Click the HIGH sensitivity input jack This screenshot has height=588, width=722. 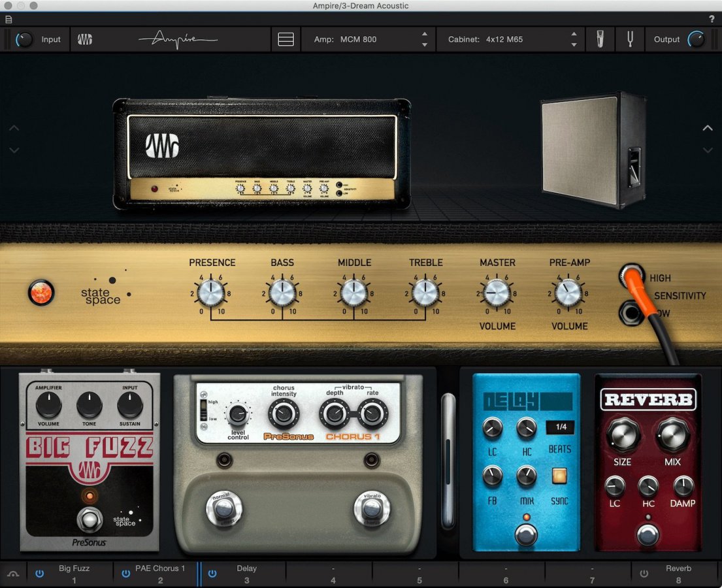click(631, 274)
